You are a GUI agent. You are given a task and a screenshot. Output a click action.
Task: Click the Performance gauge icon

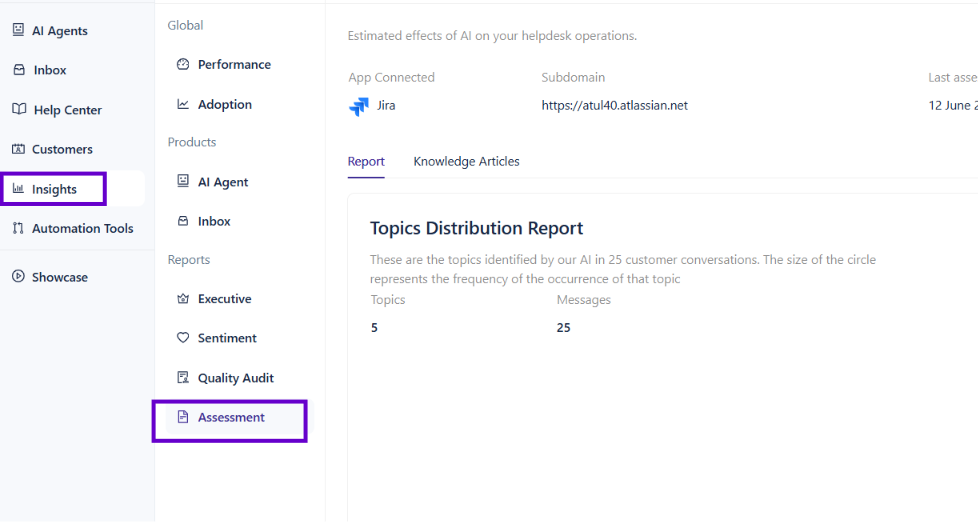[x=183, y=64]
